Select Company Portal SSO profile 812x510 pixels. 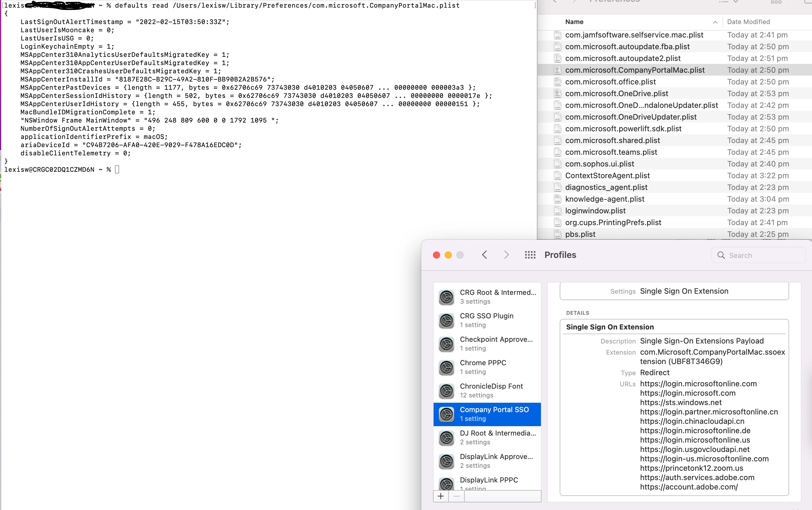(x=487, y=414)
